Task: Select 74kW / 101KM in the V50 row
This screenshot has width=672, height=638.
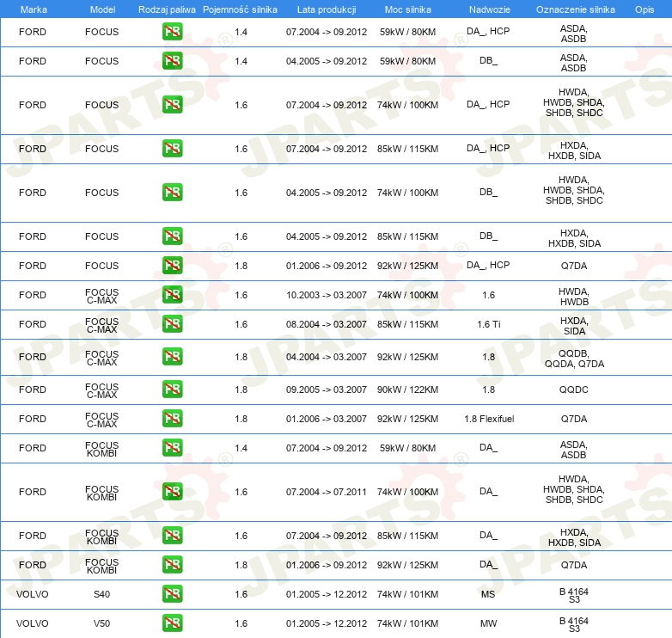Action: (407, 623)
